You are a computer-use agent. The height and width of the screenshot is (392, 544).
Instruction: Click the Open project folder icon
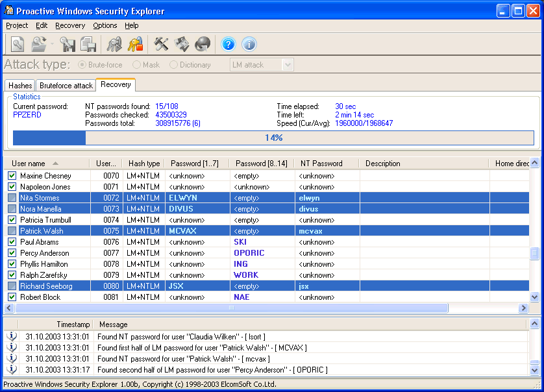pos(38,44)
